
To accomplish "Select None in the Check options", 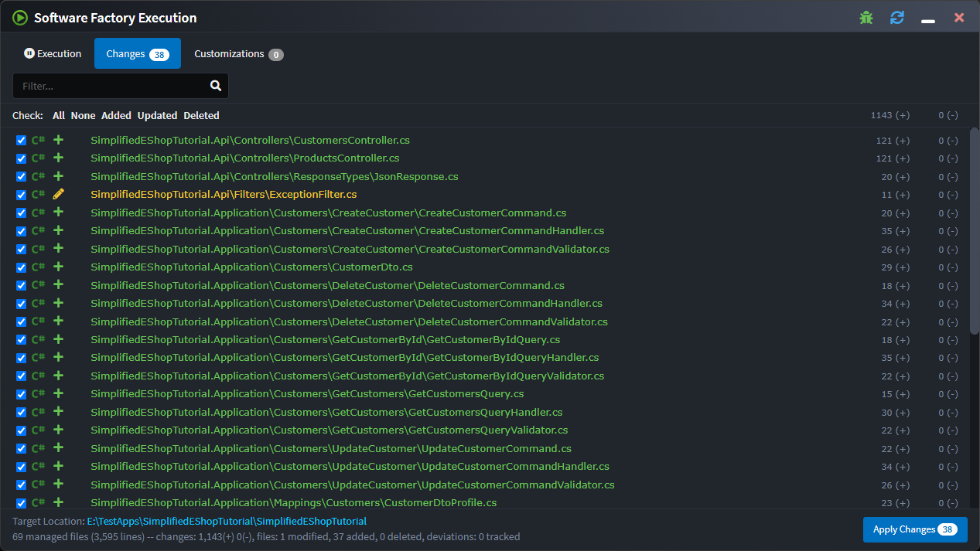I will (83, 115).
